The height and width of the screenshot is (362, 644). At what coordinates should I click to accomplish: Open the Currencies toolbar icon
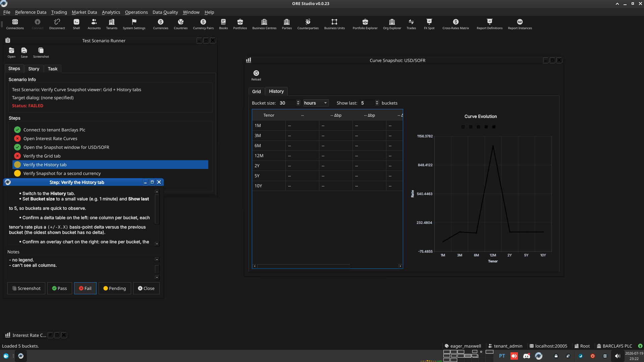click(161, 24)
